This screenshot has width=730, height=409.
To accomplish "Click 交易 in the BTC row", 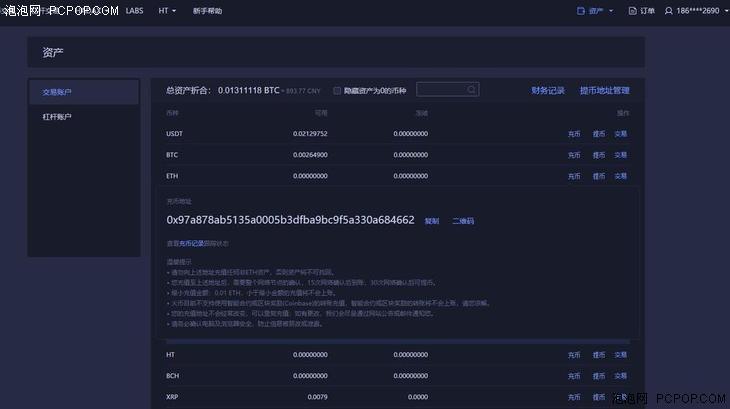I will pyautogui.click(x=621, y=155).
